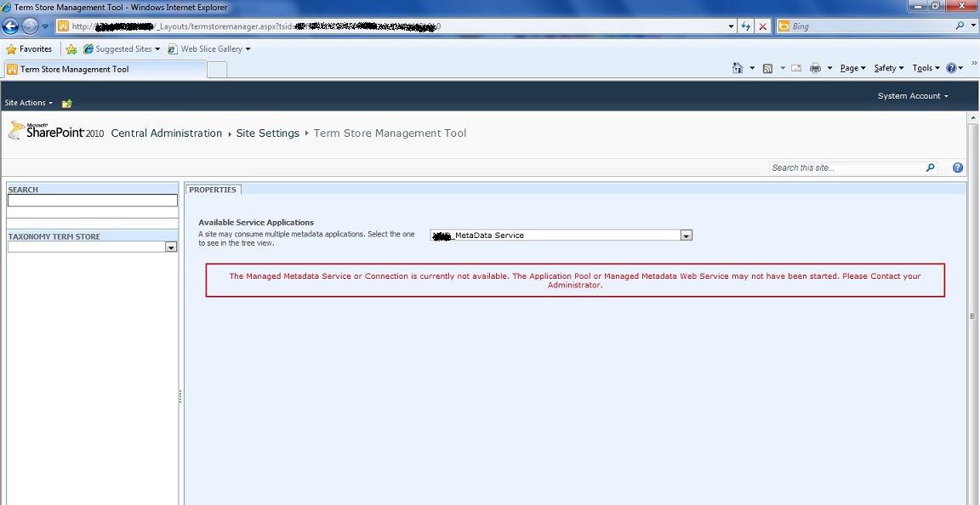Click the Internet Explorer title bar icon

pyautogui.click(x=7, y=8)
